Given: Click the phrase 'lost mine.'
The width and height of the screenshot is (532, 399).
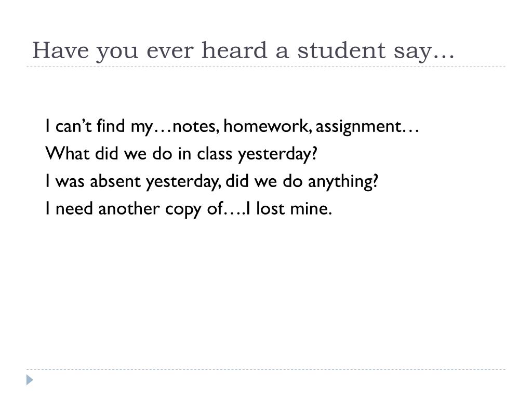Looking at the screenshot, I should click(x=294, y=209).
